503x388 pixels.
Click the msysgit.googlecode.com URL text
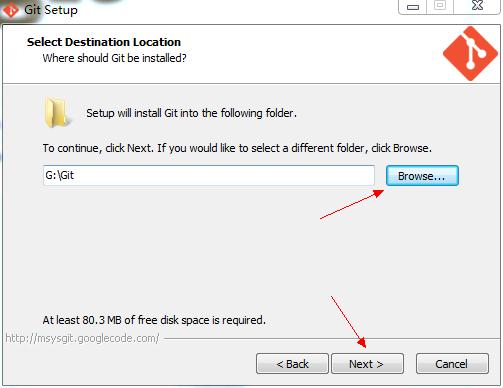click(82, 338)
